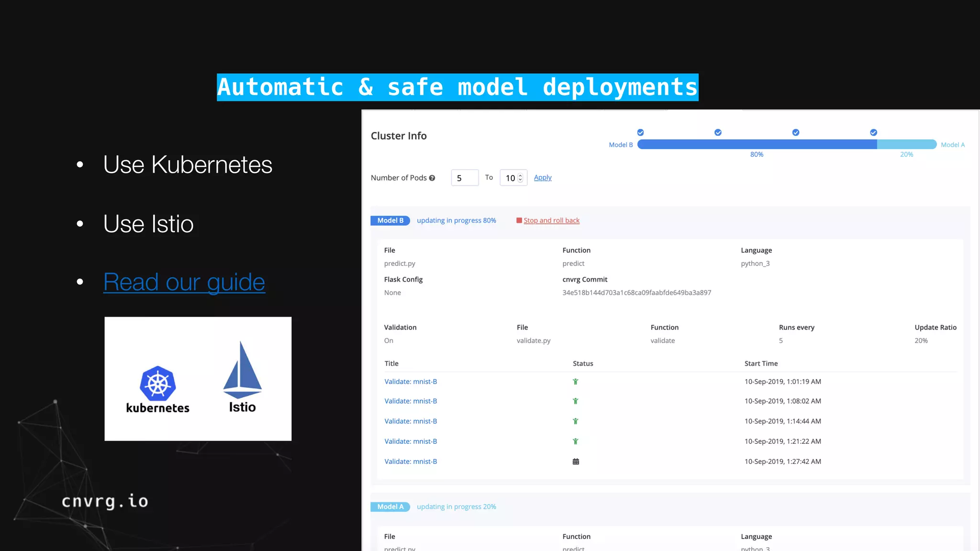Click the 80% Model B progress bar segment
Image resolution: width=980 pixels, height=551 pixels.
757,144
